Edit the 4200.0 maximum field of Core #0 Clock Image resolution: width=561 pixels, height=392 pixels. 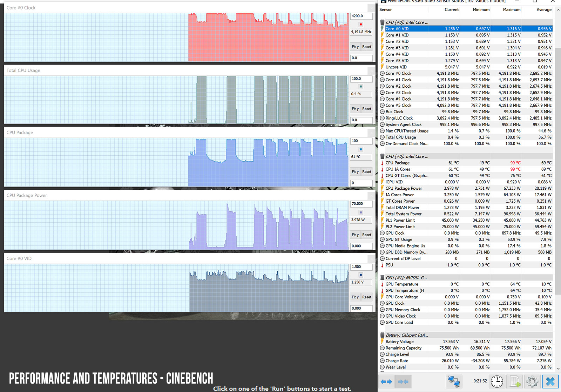point(361,16)
